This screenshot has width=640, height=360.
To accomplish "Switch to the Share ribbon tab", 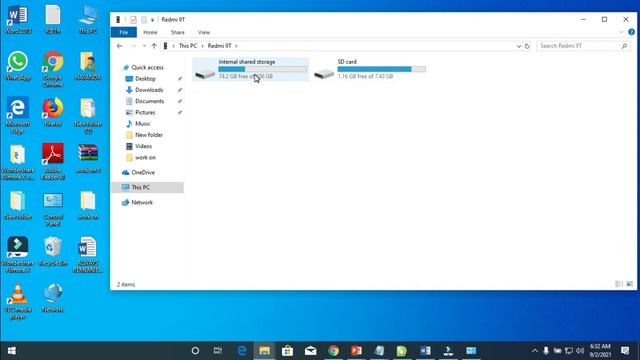I will coord(178,32).
